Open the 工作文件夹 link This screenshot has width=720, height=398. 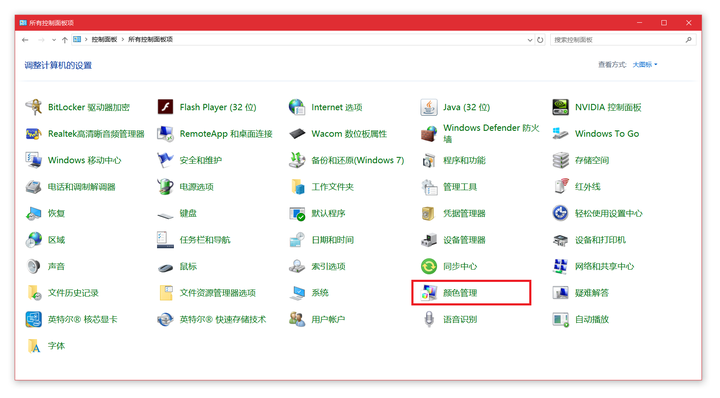tap(332, 187)
